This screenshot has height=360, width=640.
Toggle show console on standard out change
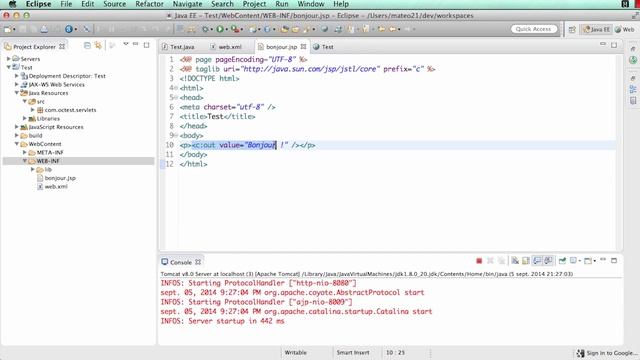(x=537, y=261)
